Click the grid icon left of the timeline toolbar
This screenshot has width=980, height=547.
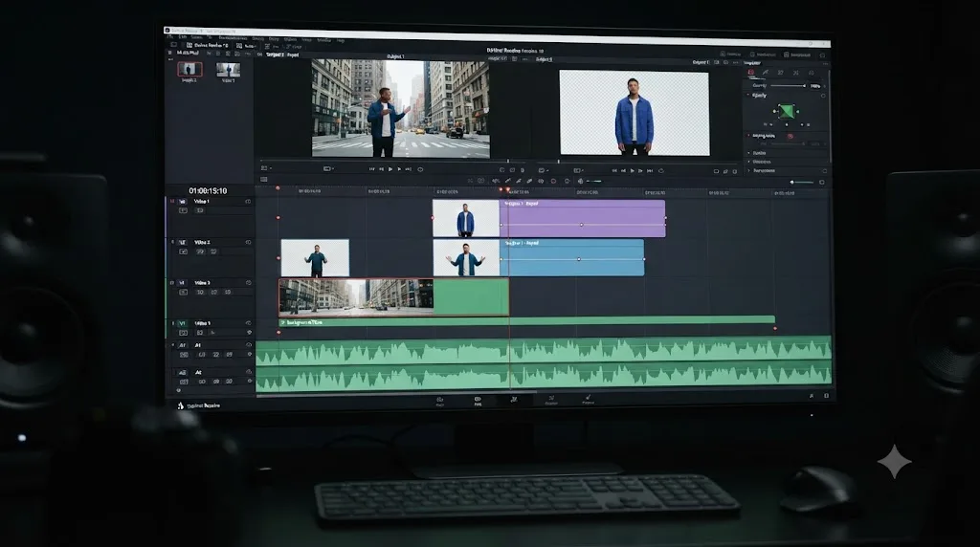[x=264, y=179]
